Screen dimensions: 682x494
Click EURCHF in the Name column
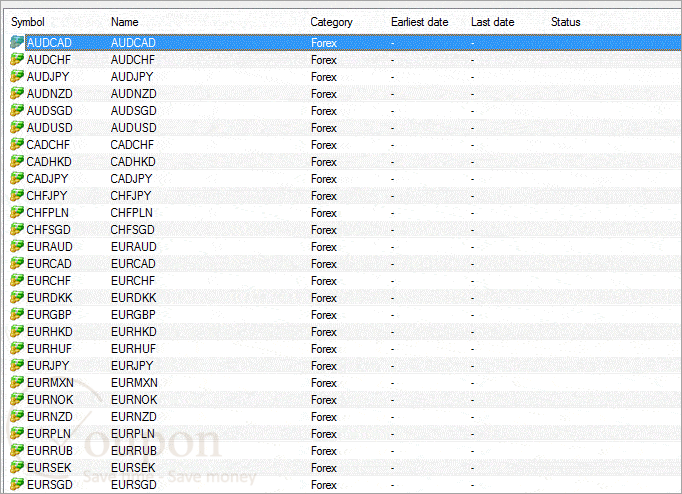pyautogui.click(x=133, y=280)
